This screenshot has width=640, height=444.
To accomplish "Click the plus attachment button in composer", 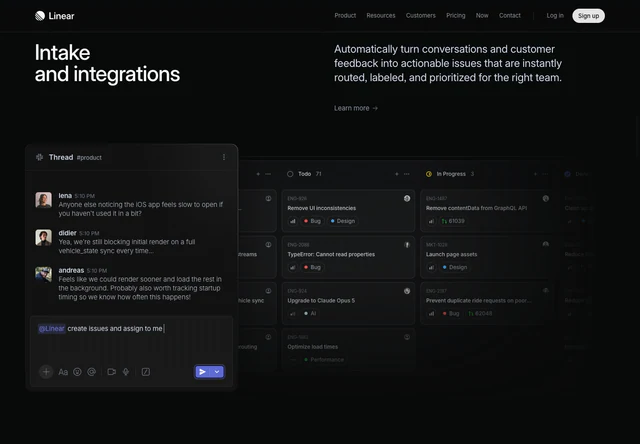I will pos(46,372).
